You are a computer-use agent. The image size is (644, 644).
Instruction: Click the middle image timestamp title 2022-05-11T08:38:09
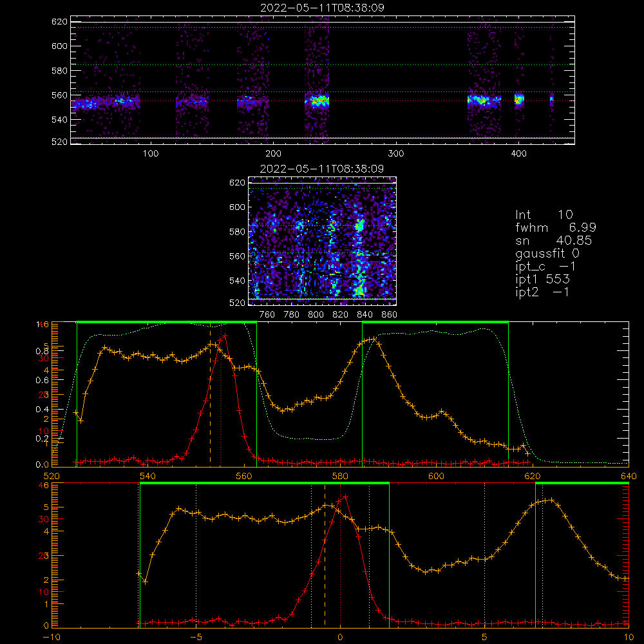(x=322, y=169)
